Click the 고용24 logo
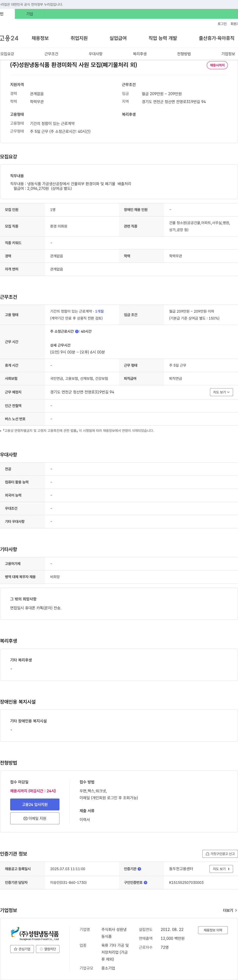 tap(9, 38)
